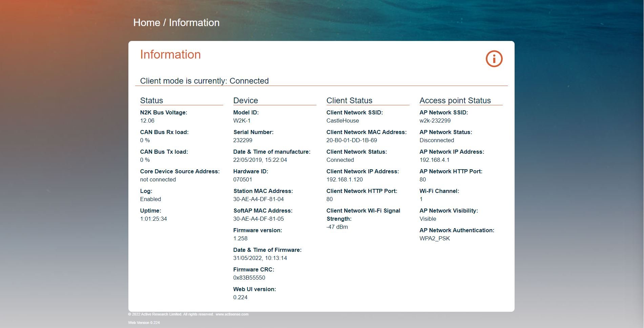644x328 pixels.
Task: Open the www.actisense.com footer link
Action: coord(232,314)
